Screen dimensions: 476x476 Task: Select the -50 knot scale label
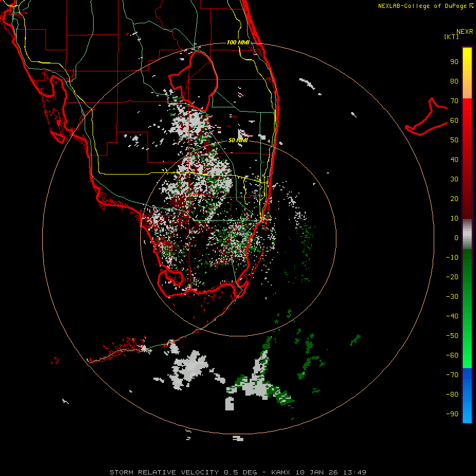(x=452, y=336)
